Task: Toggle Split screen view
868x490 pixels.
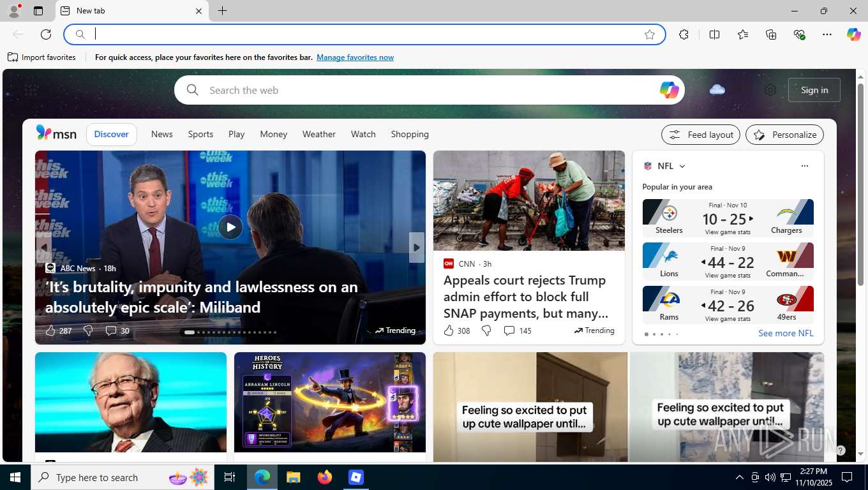Action: pyautogui.click(x=714, y=34)
